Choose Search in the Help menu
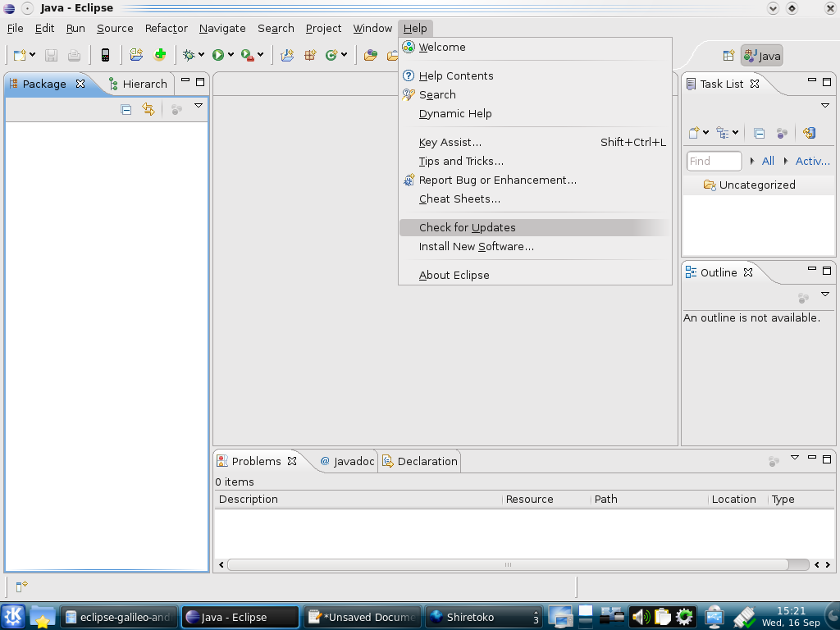 535,95
